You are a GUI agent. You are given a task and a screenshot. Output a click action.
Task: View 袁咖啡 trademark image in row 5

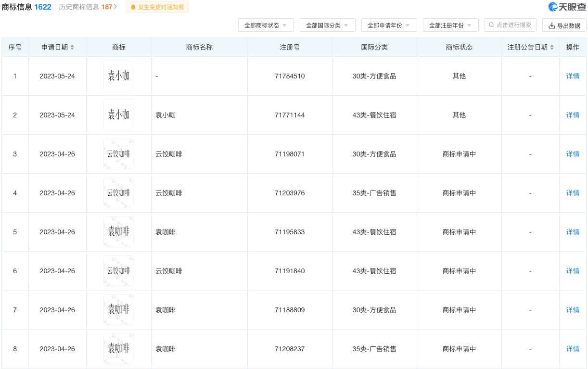pyautogui.click(x=119, y=232)
